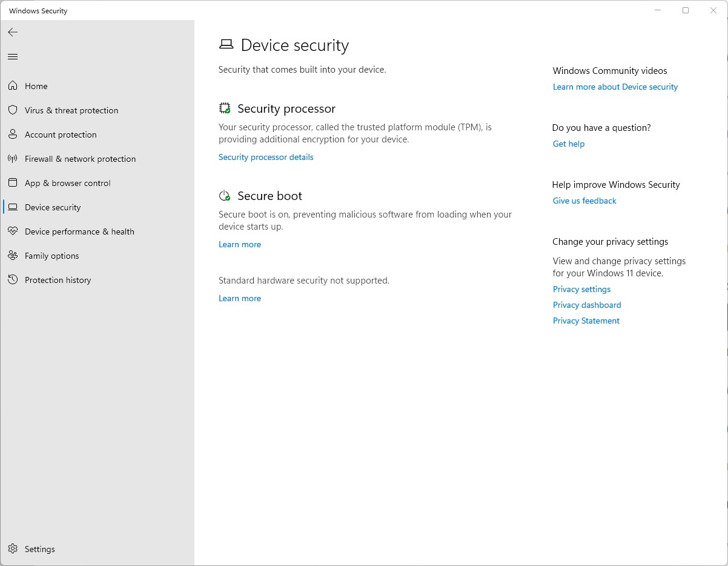Maximize the Windows Security window
Image resolution: width=728 pixels, height=566 pixels.
(x=686, y=10)
